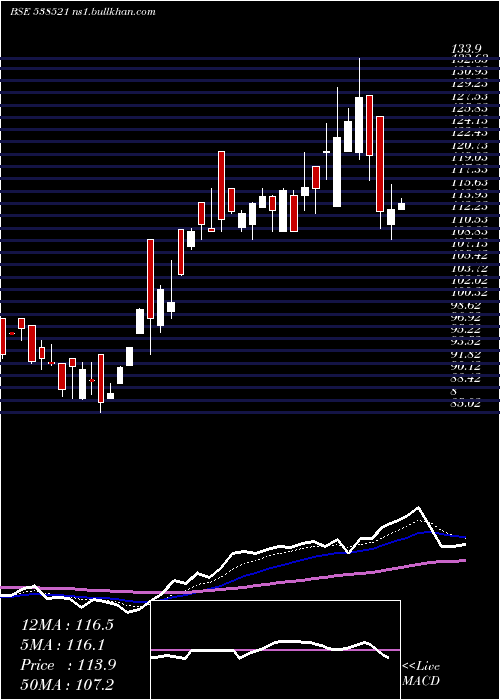
Task: Select the 85.02 bottom price axis label
Action: point(468,404)
